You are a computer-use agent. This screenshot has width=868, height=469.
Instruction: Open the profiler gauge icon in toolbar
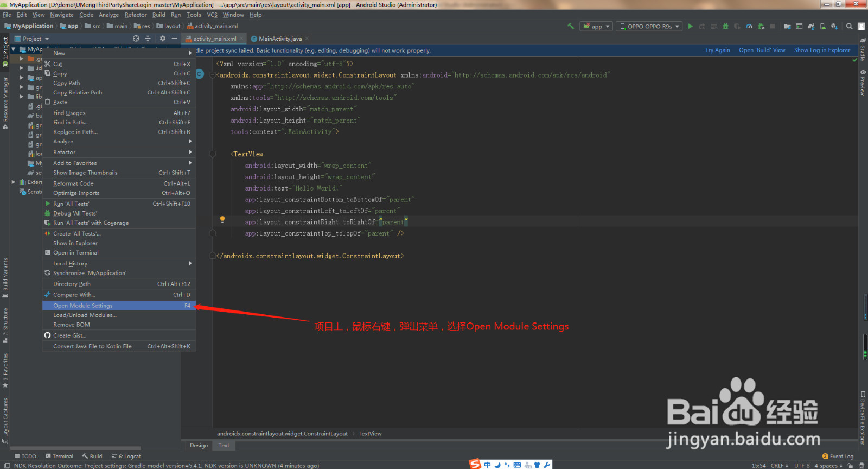tap(749, 26)
